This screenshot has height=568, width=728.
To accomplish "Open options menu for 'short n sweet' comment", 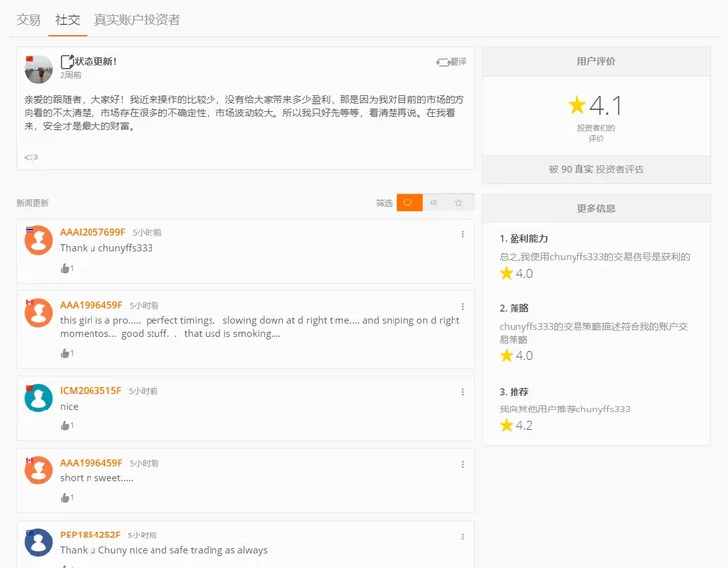I will click(463, 464).
